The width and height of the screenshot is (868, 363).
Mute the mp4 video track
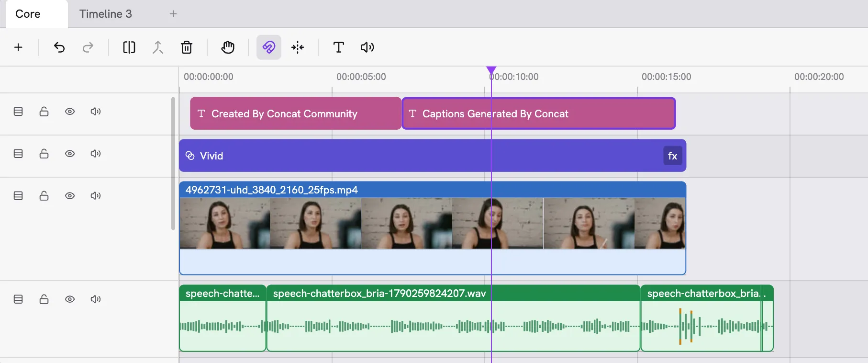click(96, 196)
